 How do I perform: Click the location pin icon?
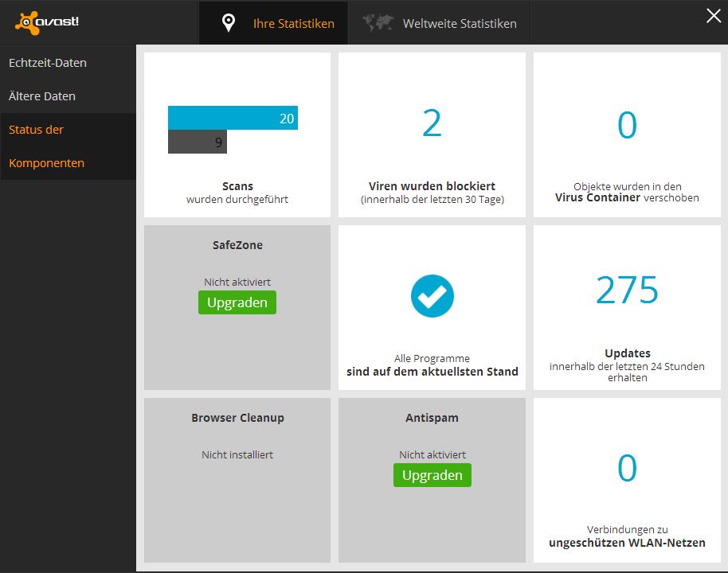[228, 23]
